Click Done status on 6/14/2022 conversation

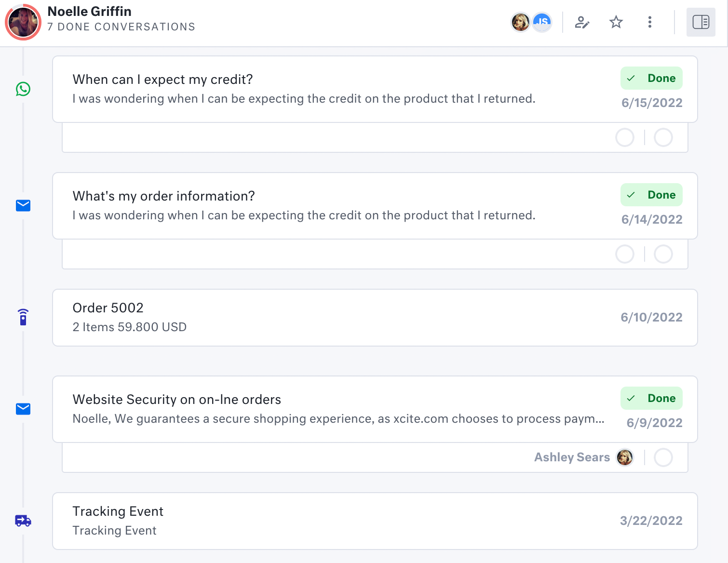point(651,195)
